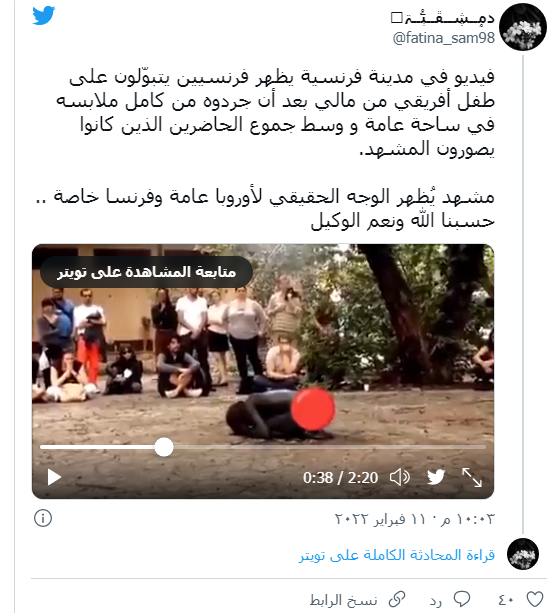Open the @fatina_sam98 handle link

point(443,38)
